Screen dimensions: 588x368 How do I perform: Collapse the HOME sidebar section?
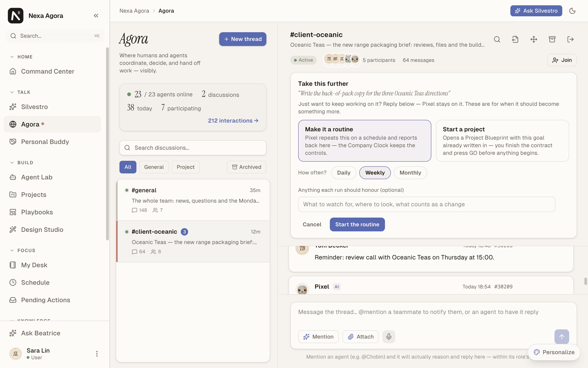coord(21,57)
